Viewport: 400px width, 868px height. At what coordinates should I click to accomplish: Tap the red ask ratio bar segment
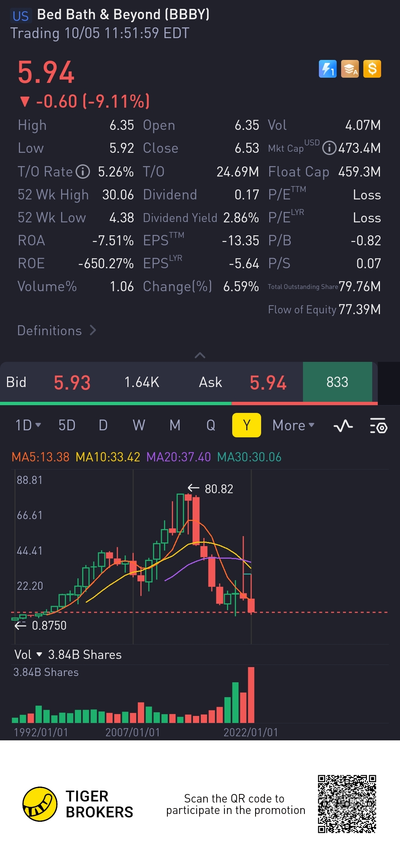coord(304,403)
